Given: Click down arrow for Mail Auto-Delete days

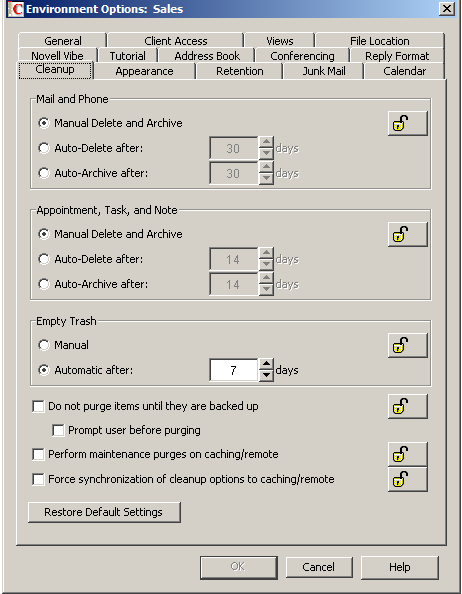Looking at the screenshot, I should (x=266, y=153).
